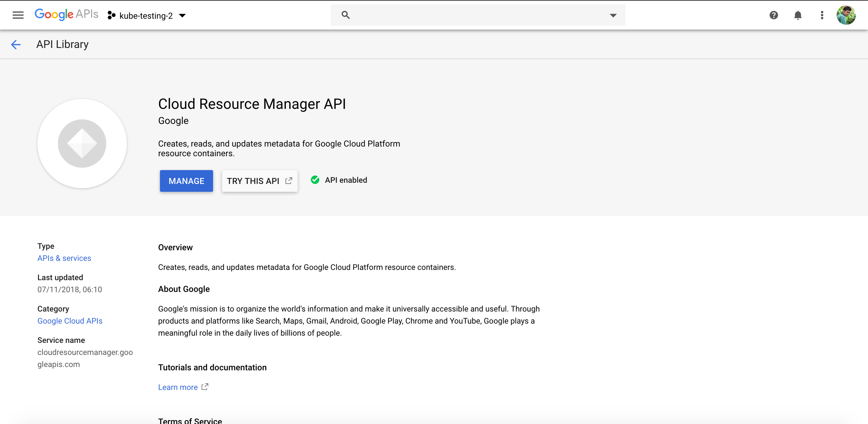868x424 pixels.
Task: Click the user profile avatar
Action: point(846,15)
